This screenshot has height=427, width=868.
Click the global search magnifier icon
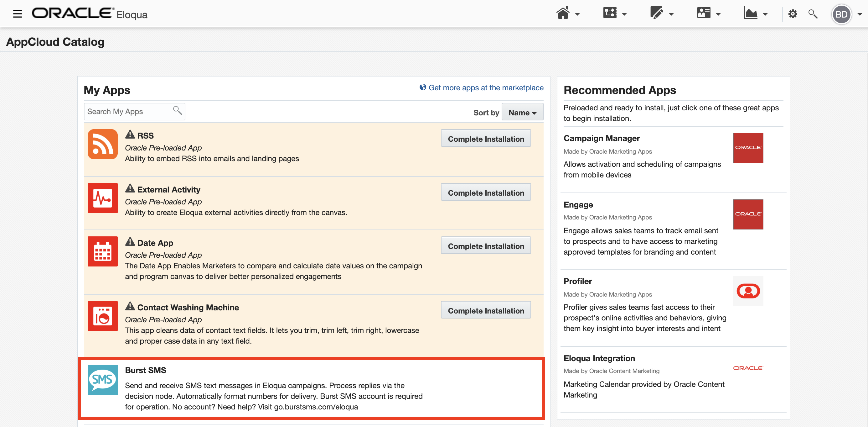coord(813,14)
